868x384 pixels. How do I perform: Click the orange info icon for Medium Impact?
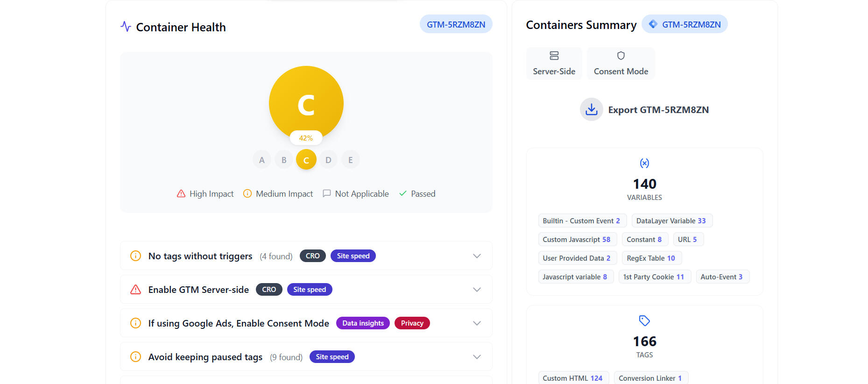pyautogui.click(x=247, y=193)
